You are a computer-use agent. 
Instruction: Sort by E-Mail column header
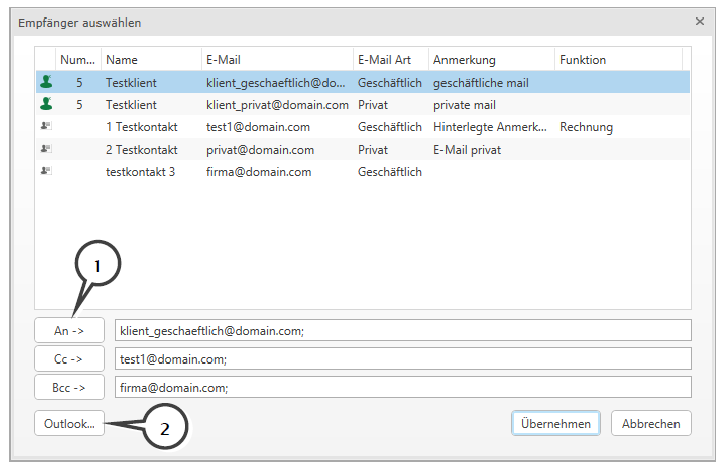276,60
